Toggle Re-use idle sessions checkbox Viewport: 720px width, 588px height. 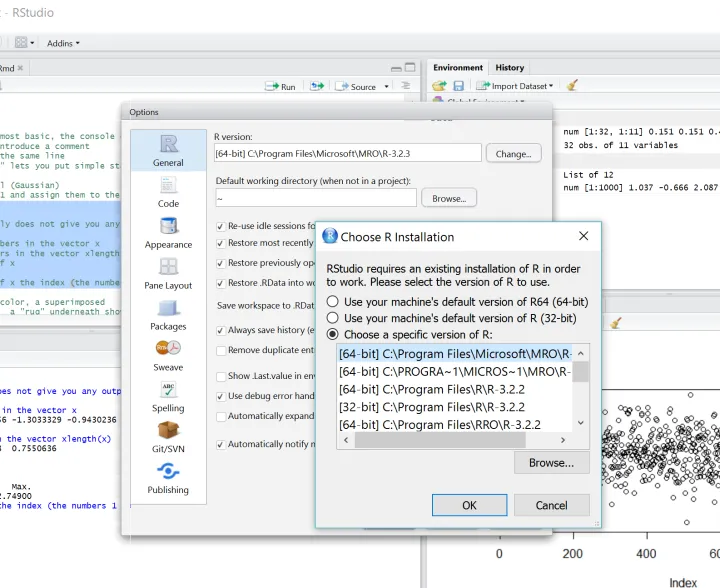(221, 226)
